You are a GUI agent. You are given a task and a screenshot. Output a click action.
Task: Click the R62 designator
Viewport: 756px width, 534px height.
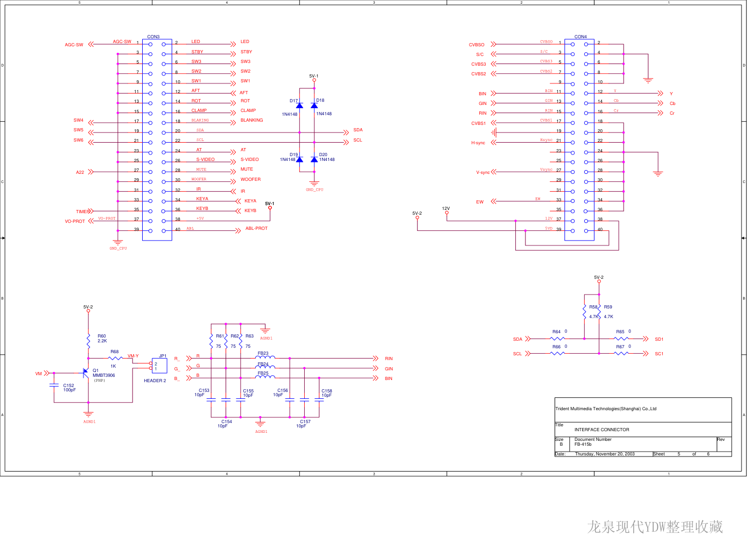[235, 336]
